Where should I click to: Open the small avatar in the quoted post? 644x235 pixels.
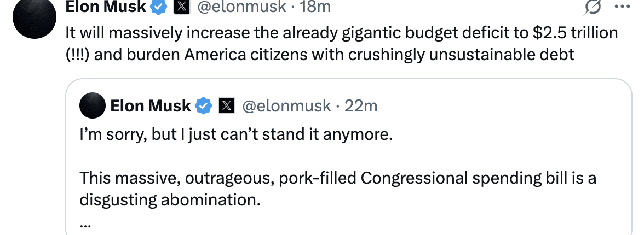tap(93, 105)
